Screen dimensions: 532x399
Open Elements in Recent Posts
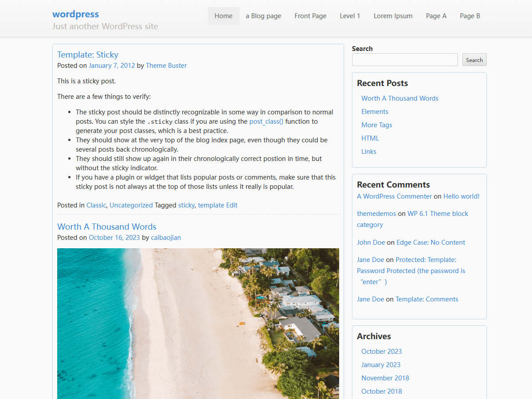(375, 112)
